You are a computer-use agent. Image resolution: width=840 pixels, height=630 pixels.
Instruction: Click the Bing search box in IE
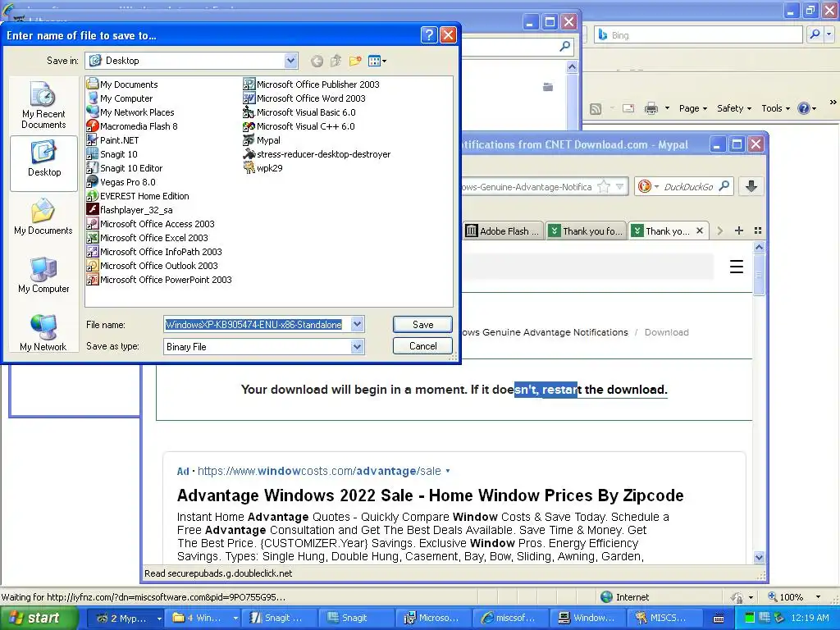[699, 34]
